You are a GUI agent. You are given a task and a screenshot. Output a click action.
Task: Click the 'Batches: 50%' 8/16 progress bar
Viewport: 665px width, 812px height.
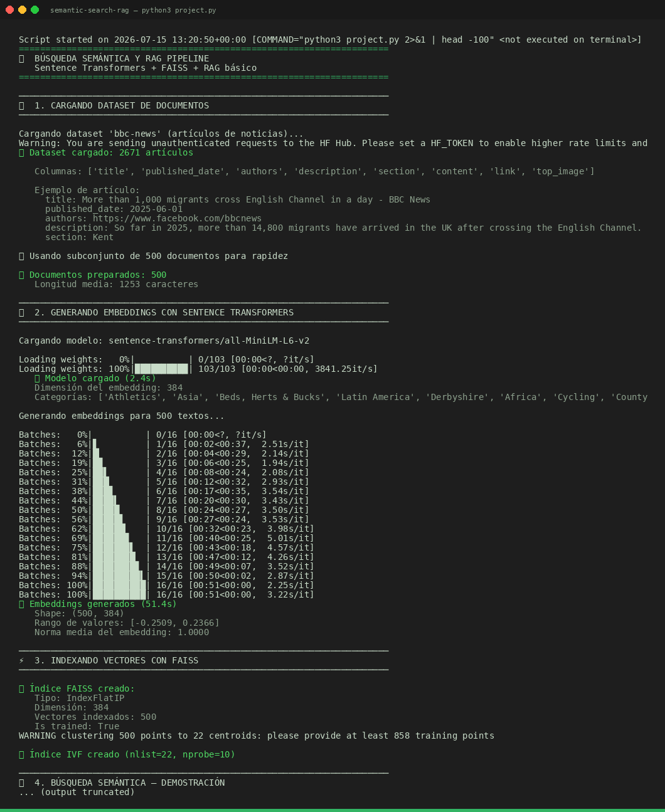[119, 510]
